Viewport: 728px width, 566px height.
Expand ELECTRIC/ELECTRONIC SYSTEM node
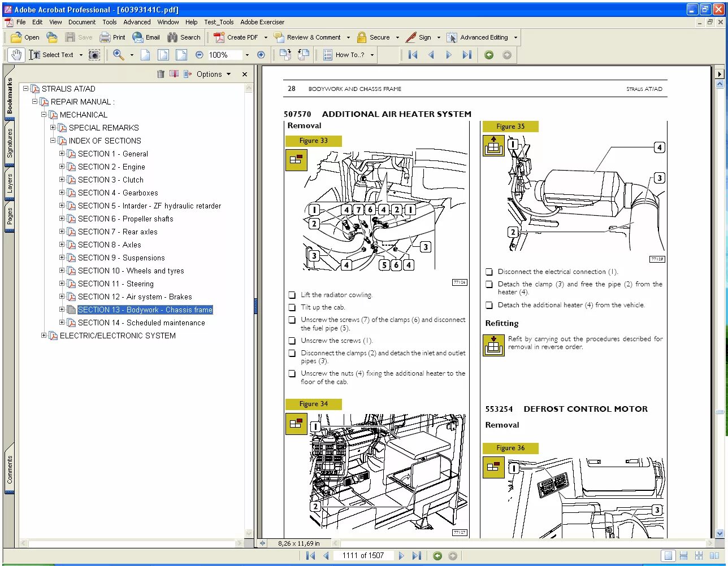[44, 336]
